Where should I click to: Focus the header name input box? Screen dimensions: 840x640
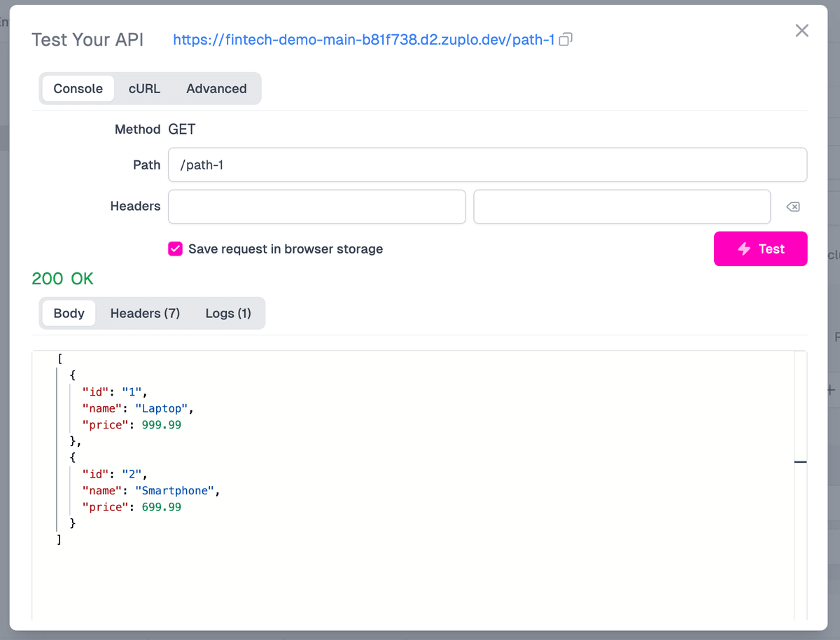click(317, 207)
